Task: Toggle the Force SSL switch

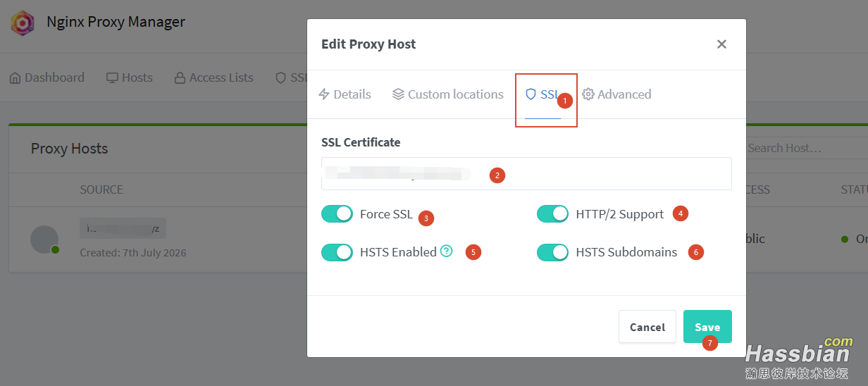Action: pos(337,214)
